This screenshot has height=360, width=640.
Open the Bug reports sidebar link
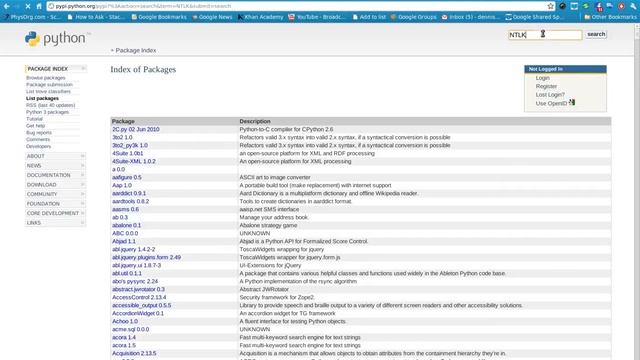coord(39,133)
